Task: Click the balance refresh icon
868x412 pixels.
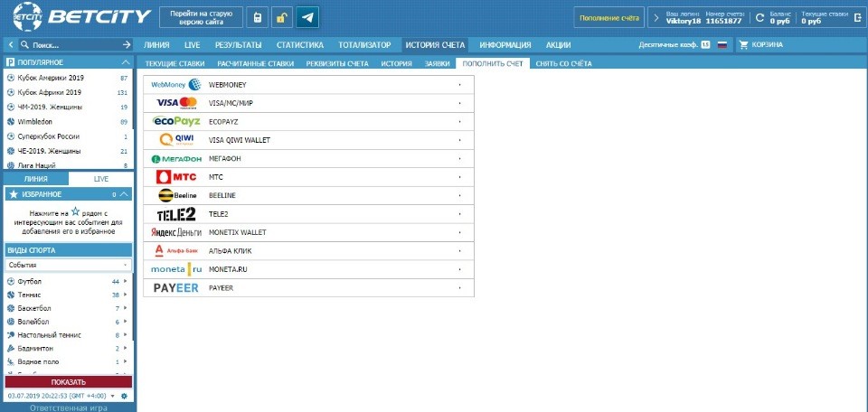Action: point(760,18)
